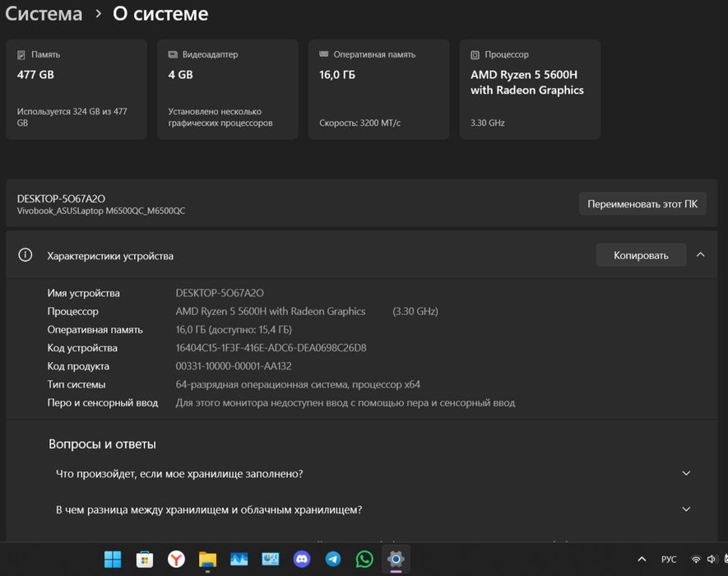Click the Settings gear taskbar icon
Screen dimensions: 728x576
pos(396,560)
